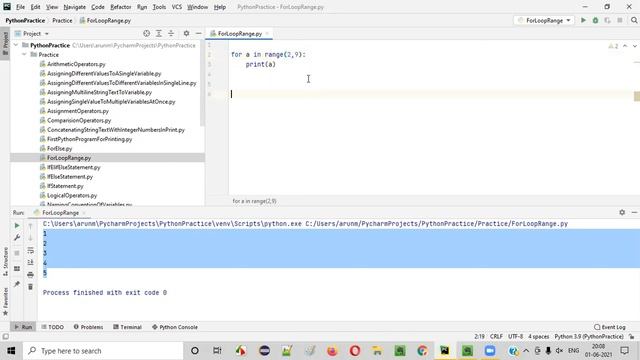
Task: Click Expand All in Project panel
Action: click(159, 33)
